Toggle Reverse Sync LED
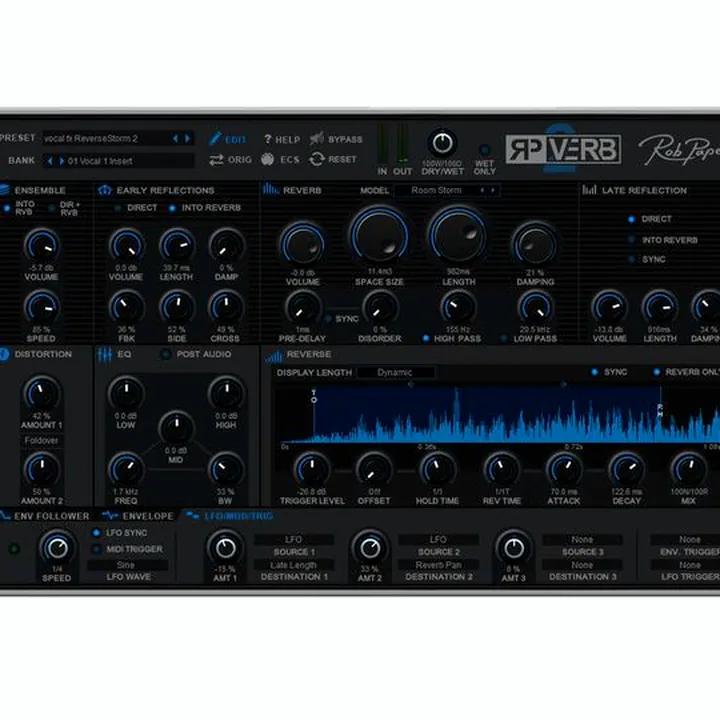This screenshot has width=720, height=720. click(x=595, y=372)
